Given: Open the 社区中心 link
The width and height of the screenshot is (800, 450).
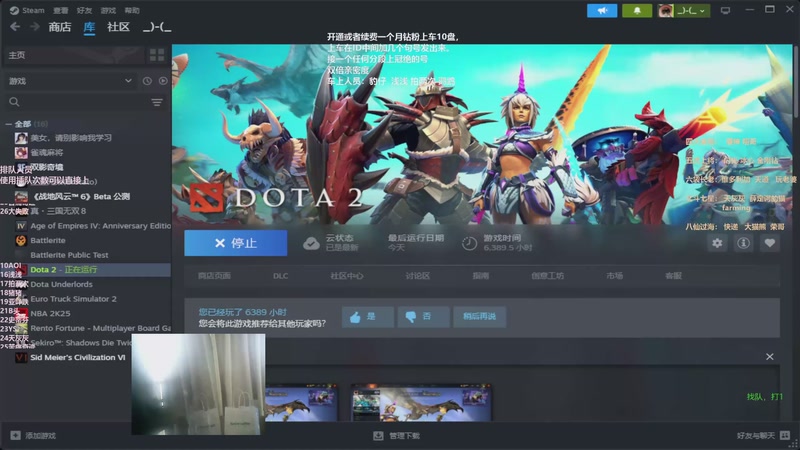Looking at the screenshot, I should (x=347, y=276).
